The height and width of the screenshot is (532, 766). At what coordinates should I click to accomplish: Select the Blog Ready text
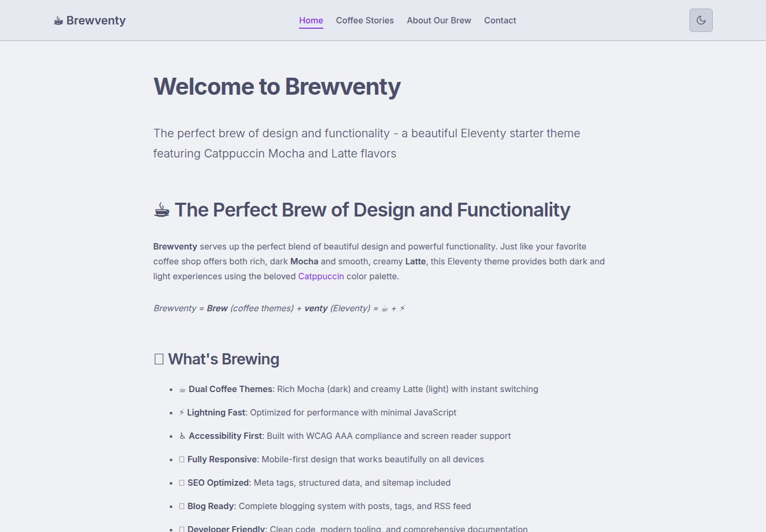211,506
